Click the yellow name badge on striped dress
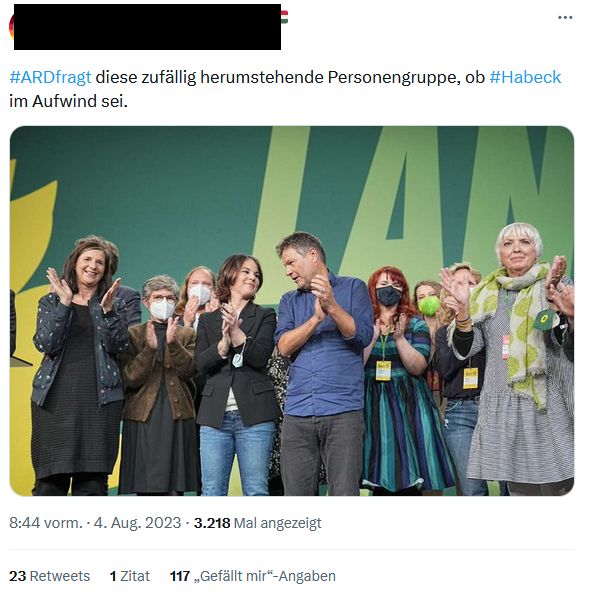This screenshot has width=590, height=591. click(x=383, y=371)
